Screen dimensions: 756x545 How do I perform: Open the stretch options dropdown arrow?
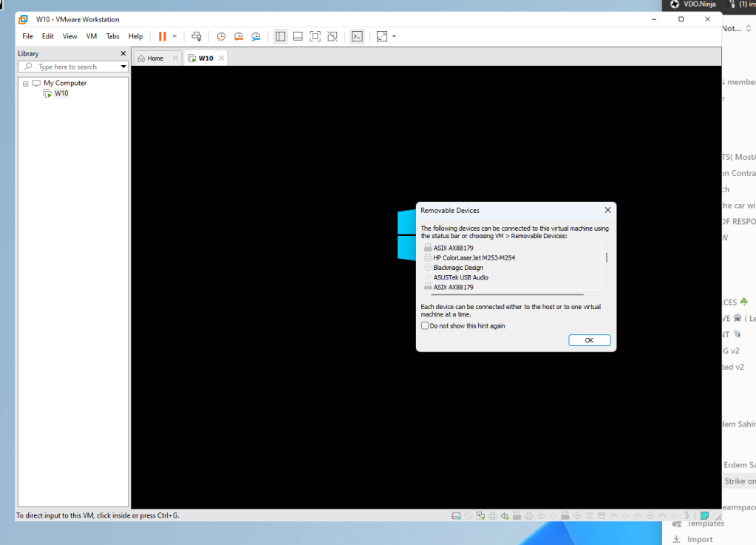[x=394, y=36]
